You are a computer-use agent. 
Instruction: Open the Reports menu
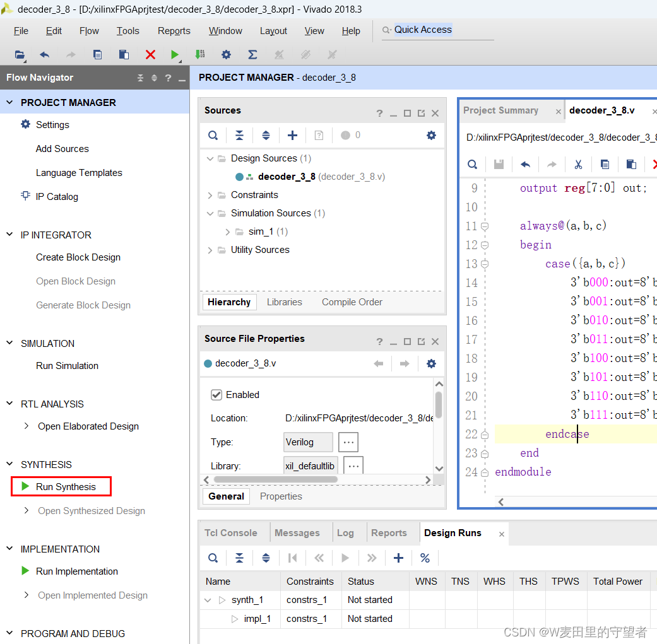[174, 31]
